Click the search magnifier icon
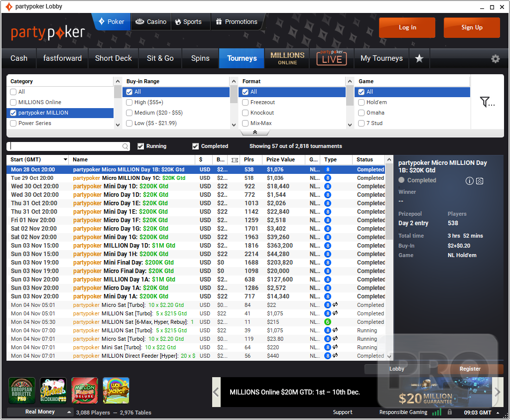 coord(125,146)
